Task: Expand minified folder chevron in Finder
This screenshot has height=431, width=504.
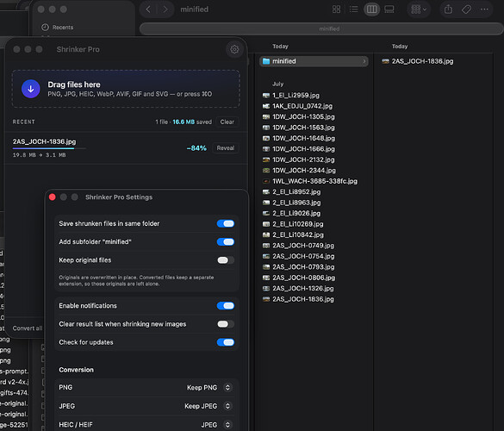Action: coord(364,61)
